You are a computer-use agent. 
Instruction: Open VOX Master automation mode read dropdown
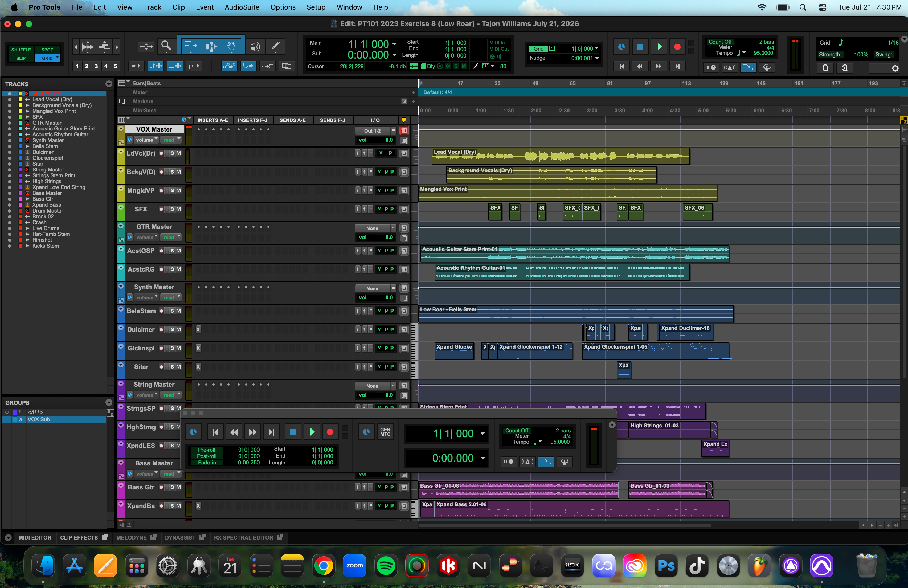click(171, 140)
